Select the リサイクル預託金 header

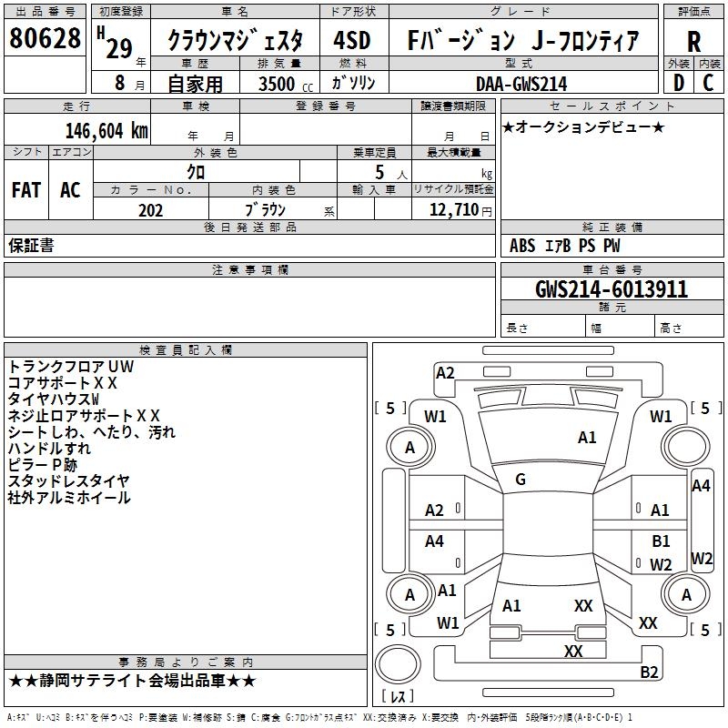coord(453,189)
